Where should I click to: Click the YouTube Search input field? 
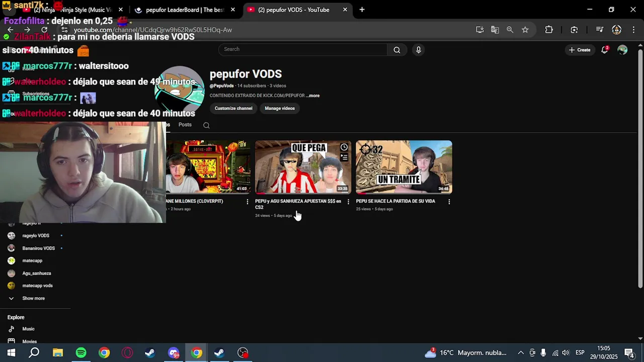click(x=303, y=49)
